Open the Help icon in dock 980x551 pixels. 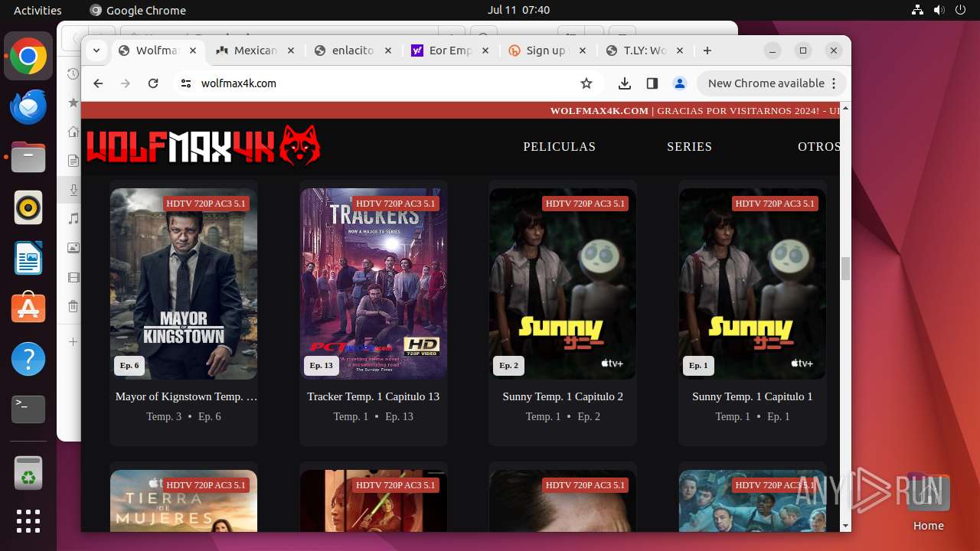pyautogui.click(x=28, y=359)
